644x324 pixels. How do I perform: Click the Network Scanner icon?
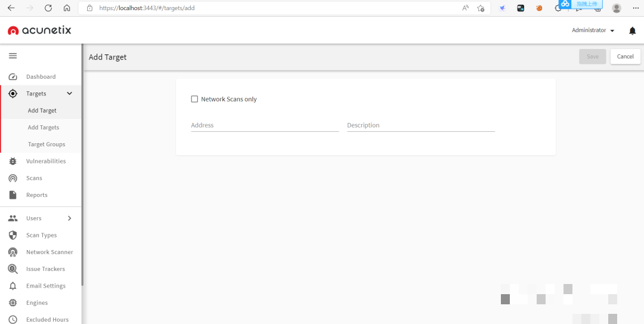[13, 252]
